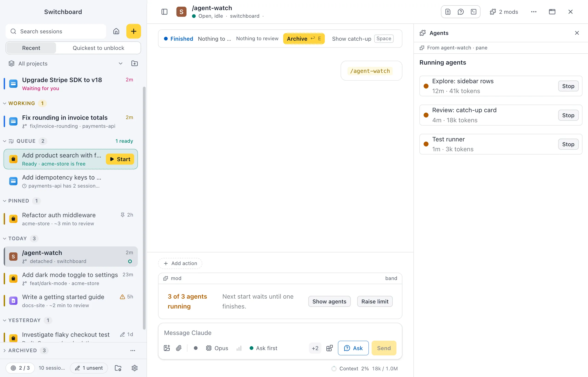Click the Ask button
The image size is (588, 377).
point(353,348)
